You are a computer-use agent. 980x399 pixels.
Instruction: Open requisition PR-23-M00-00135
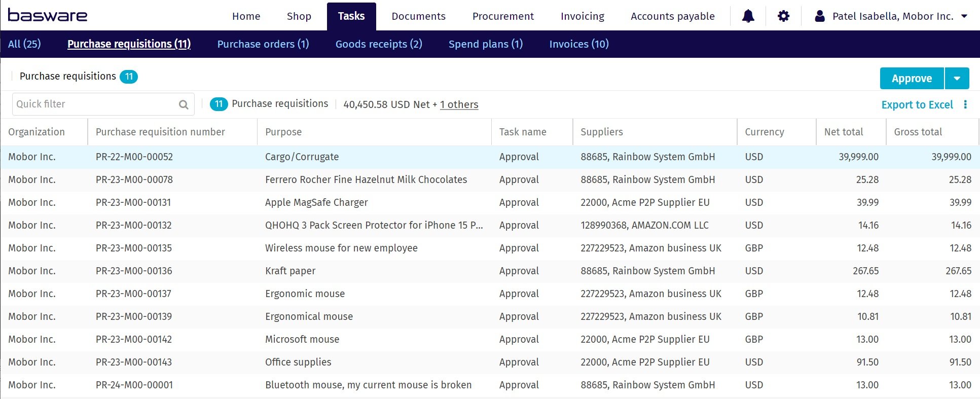click(x=134, y=248)
